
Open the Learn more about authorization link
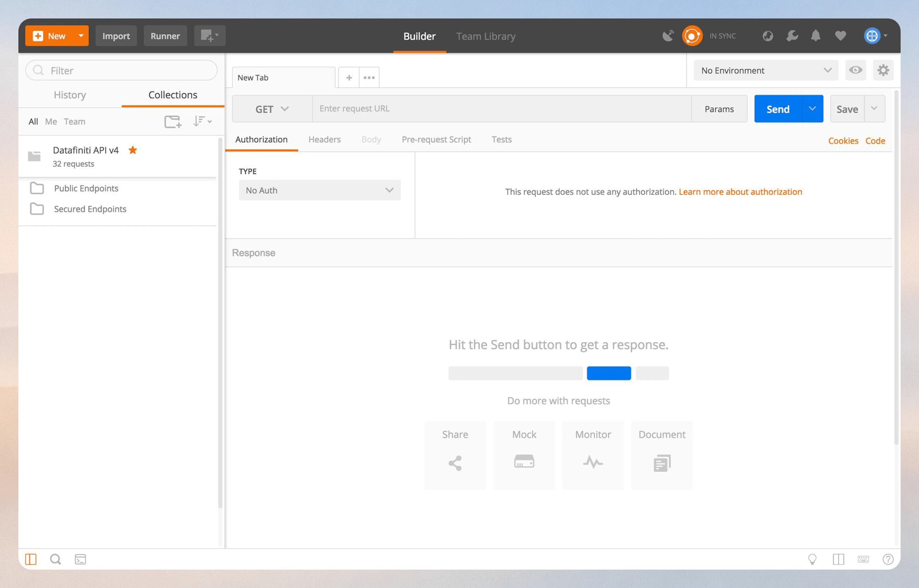(740, 192)
